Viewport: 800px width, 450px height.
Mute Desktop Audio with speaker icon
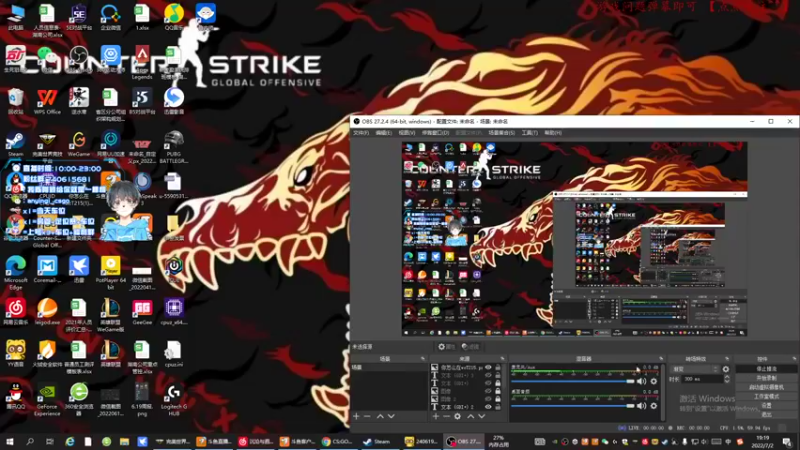pos(641,406)
